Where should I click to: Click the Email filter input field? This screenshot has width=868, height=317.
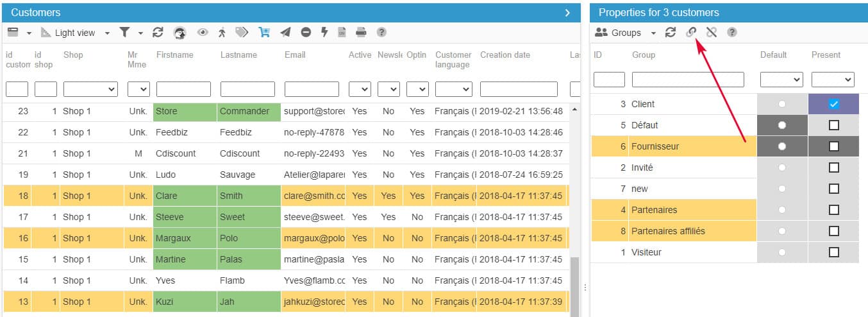312,89
